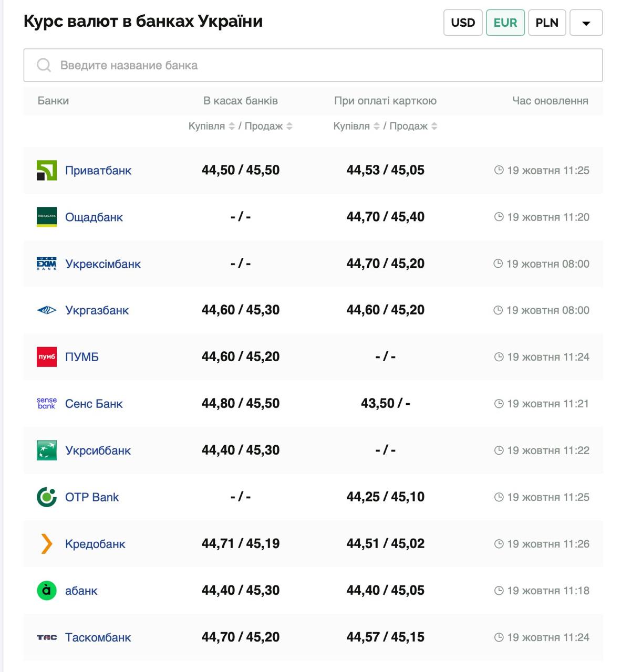Click the Укргазбанк logo icon
The width and height of the screenshot is (621, 672).
click(x=47, y=310)
